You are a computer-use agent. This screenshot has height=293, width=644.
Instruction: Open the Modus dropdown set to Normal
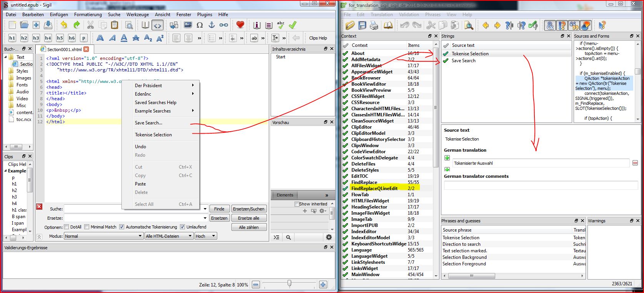point(103,236)
